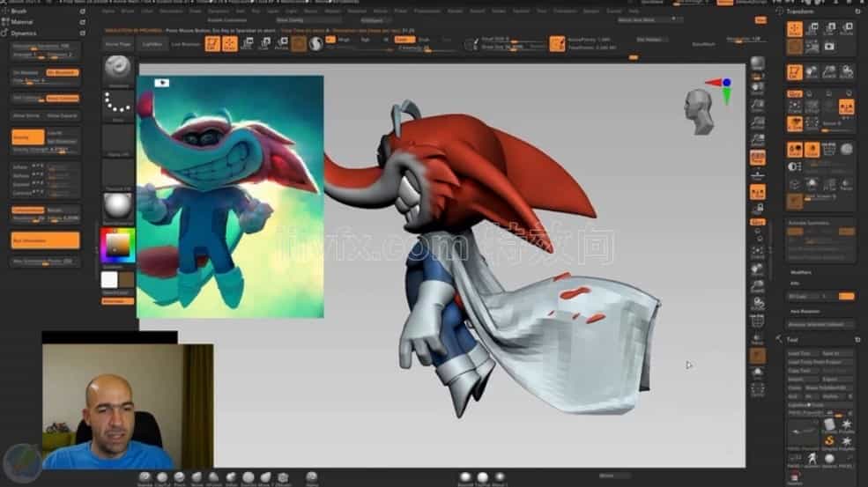Select the Standard brush at bottom shelf

(145, 477)
